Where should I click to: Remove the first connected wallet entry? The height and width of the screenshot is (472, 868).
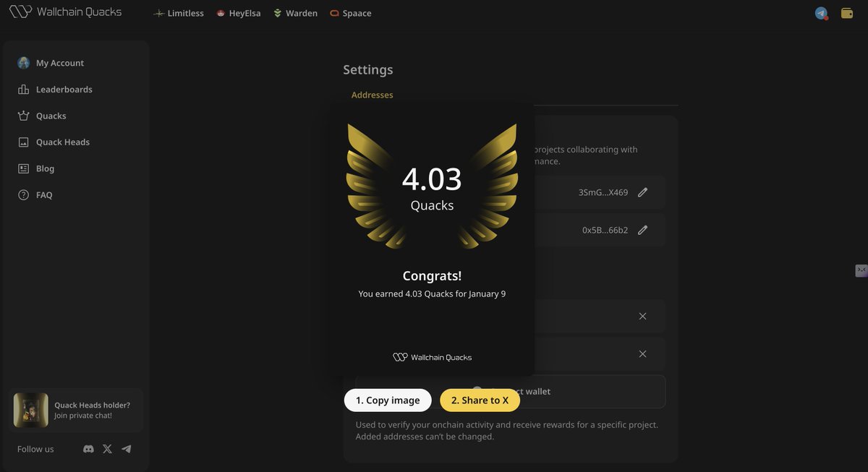click(x=642, y=317)
